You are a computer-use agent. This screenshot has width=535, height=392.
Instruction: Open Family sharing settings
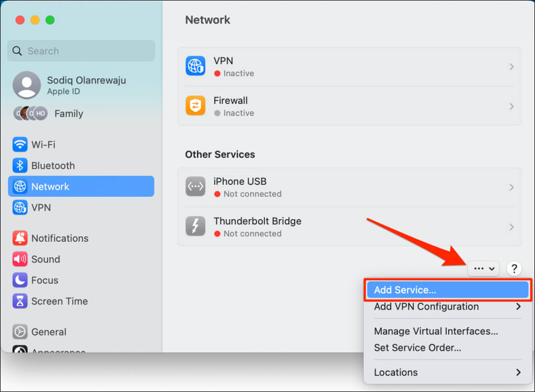[x=81, y=113]
